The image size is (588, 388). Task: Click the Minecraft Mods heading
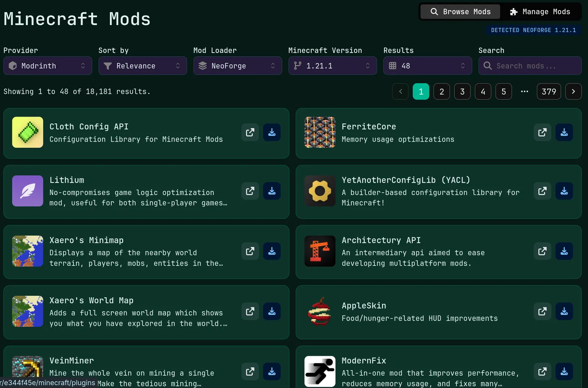click(x=77, y=19)
